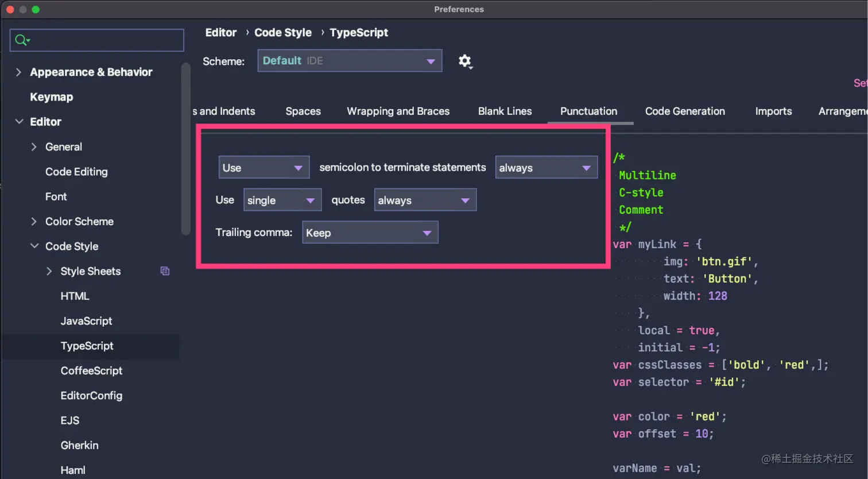The width and height of the screenshot is (868, 479).
Task: Open the Arrangement tab
Action: pyautogui.click(x=843, y=111)
